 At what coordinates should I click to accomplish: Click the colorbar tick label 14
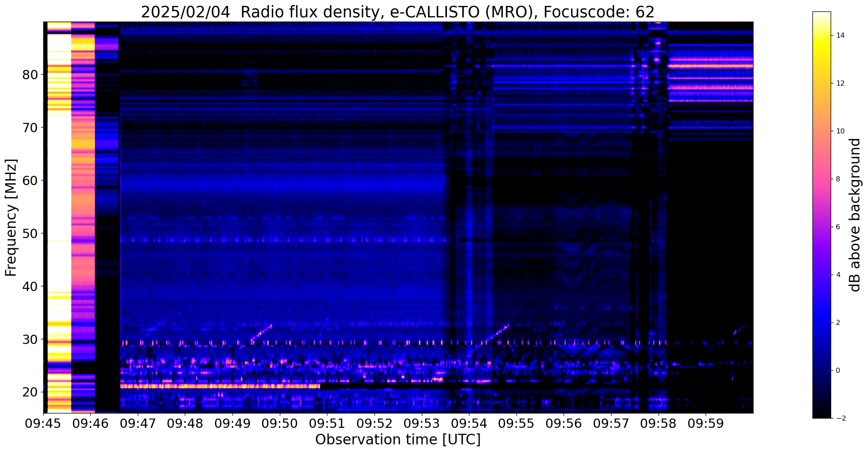(x=840, y=36)
